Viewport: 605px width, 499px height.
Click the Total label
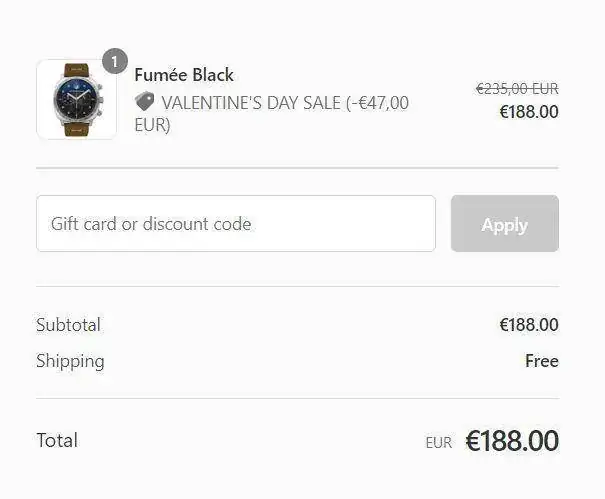point(57,440)
